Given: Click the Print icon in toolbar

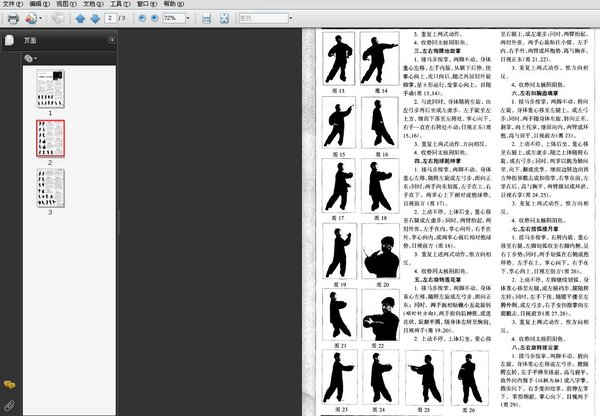Looking at the screenshot, I should click(x=11, y=18).
